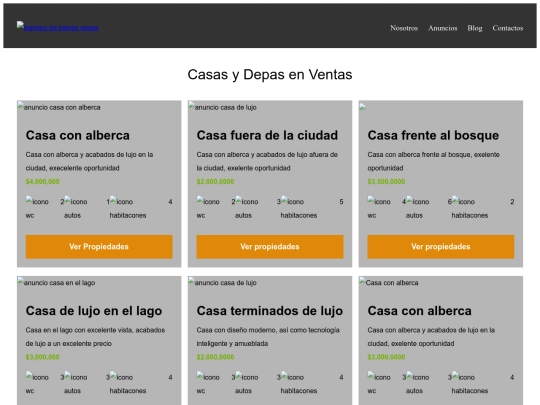540x405 pixels.
Task: Click habitaciones icon in Casa frente al bosque
Action: pyautogui.click(x=470, y=208)
